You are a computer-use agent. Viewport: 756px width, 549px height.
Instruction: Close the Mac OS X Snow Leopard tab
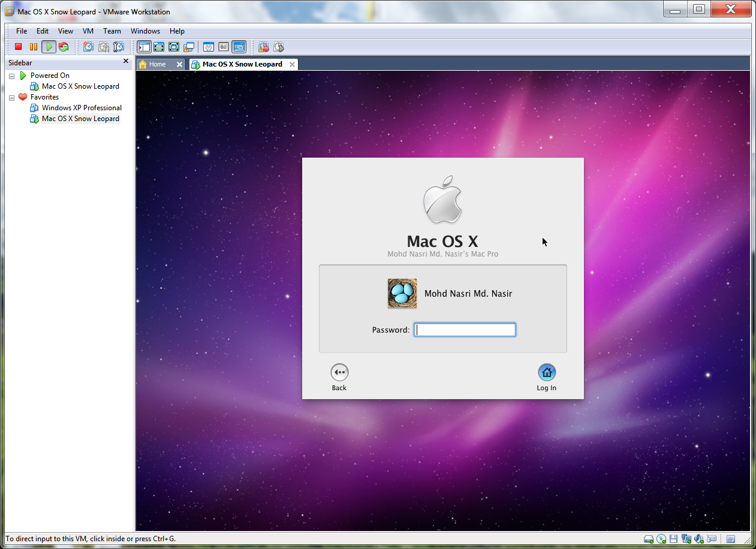(292, 64)
